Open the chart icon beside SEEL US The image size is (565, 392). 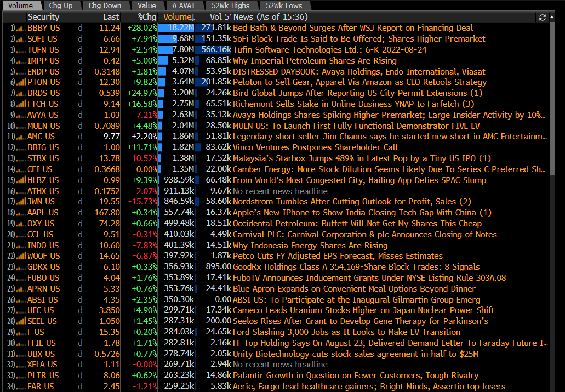(21, 321)
